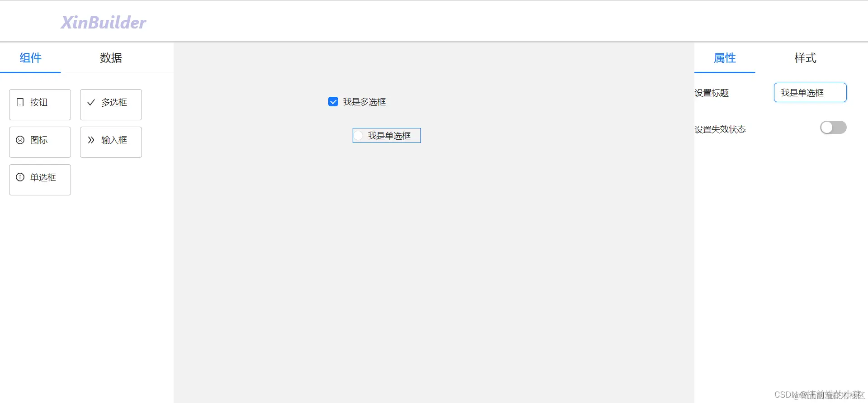This screenshot has width=868, height=403.
Task: Select the 属性 tab
Action: click(x=725, y=58)
